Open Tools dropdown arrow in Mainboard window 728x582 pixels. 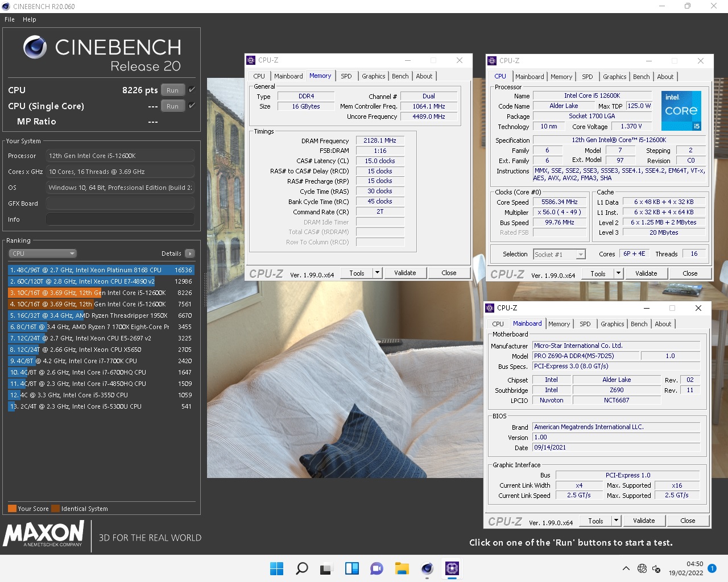point(615,521)
